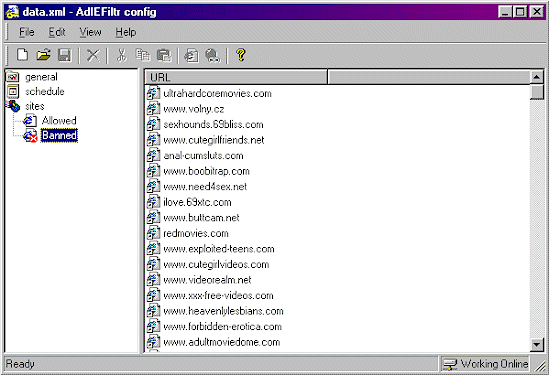Image resolution: width=550 pixels, height=376 pixels.
Task: Click the icon beside redmovies.com
Action: 153,233
